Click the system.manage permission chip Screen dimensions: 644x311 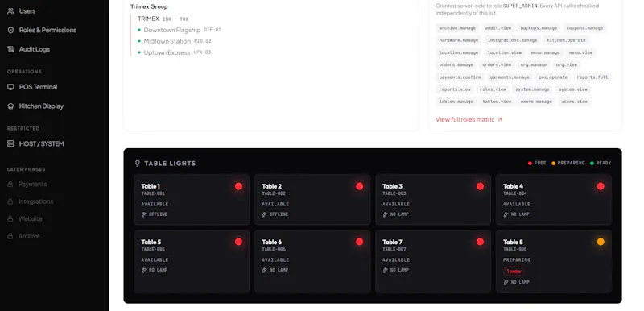[x=532, y=89]
